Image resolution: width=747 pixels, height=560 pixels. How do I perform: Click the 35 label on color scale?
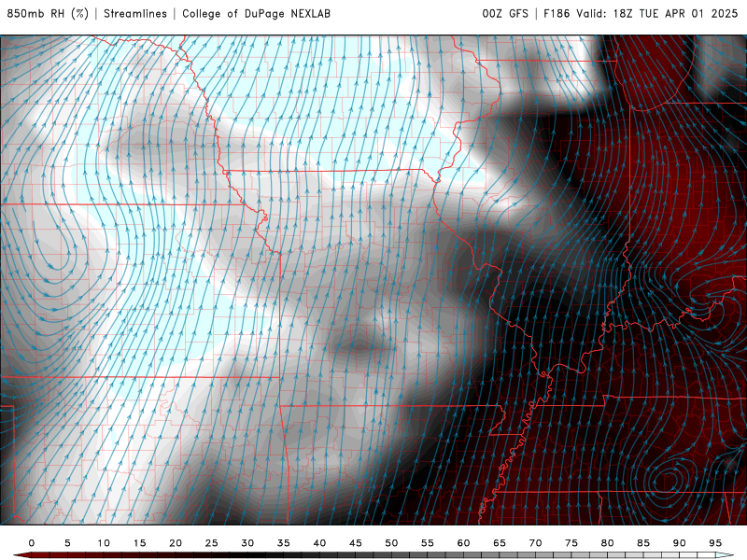tap(284, 543)
